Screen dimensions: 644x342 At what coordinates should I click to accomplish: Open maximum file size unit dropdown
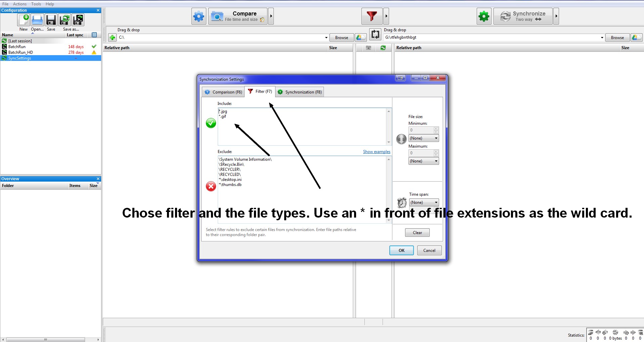coord(424,161)
